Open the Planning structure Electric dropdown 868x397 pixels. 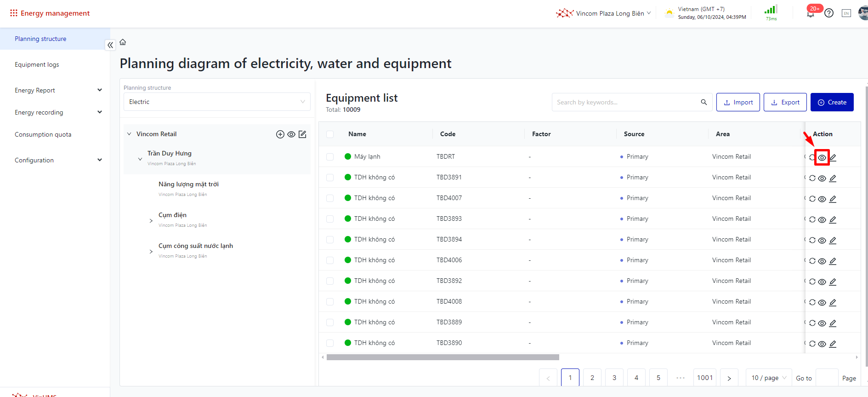coord(217,102)
